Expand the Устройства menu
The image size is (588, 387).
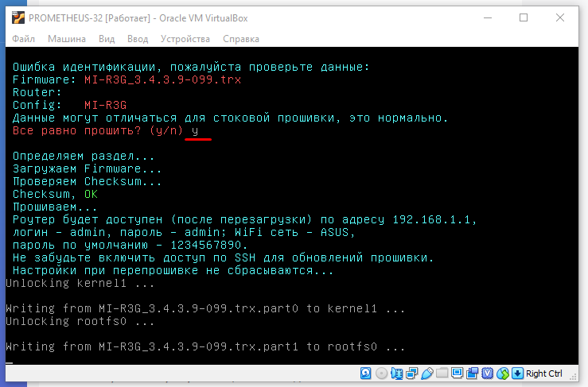coord(185,39)
